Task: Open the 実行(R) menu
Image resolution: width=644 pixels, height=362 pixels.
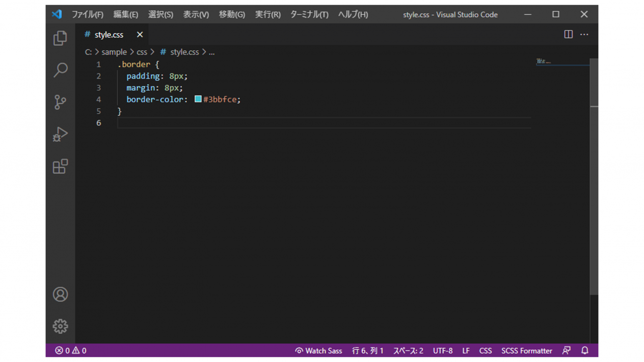Action: tap(268, 15)
